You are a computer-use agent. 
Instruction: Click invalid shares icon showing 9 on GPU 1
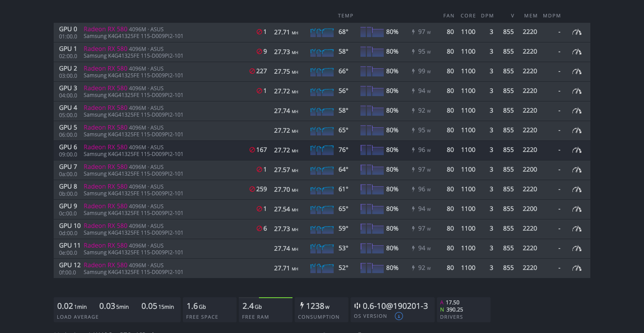click(259, 51)
